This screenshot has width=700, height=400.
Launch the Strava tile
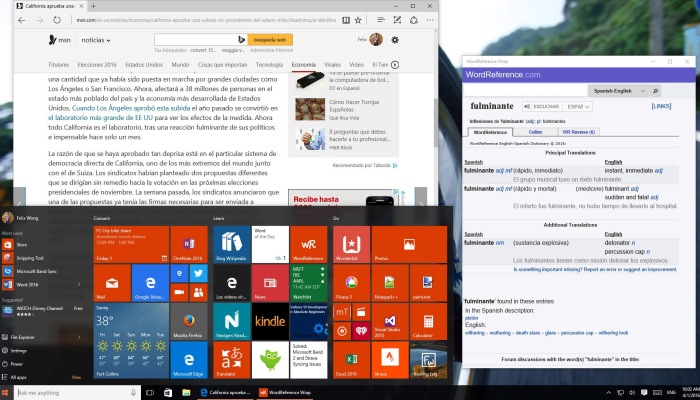[390, 360]
